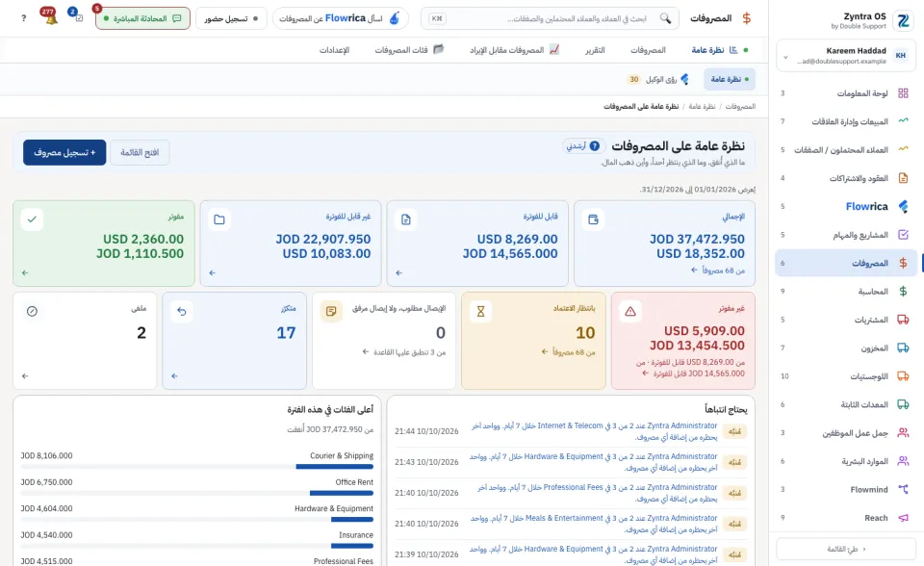Open Reach megaphone icon in sidebar
This screenshot has width=924, height=566.
click(x=903, y=518)
